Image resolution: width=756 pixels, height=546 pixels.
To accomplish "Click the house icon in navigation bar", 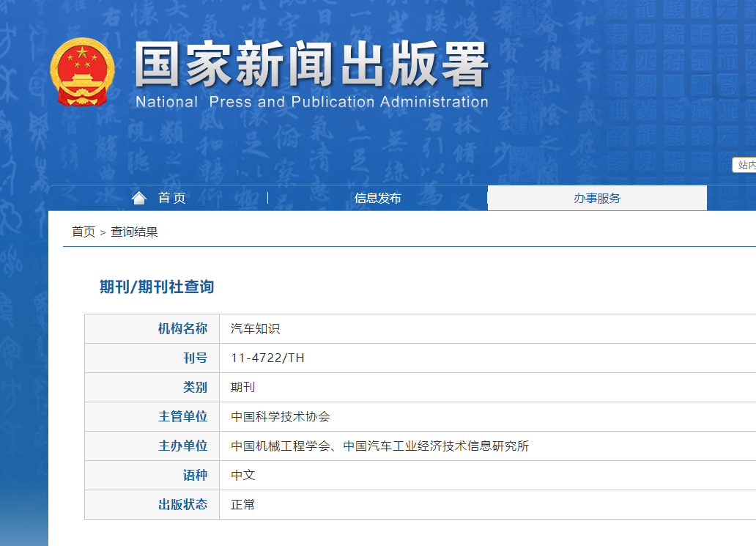I will [x=138, y=198].
